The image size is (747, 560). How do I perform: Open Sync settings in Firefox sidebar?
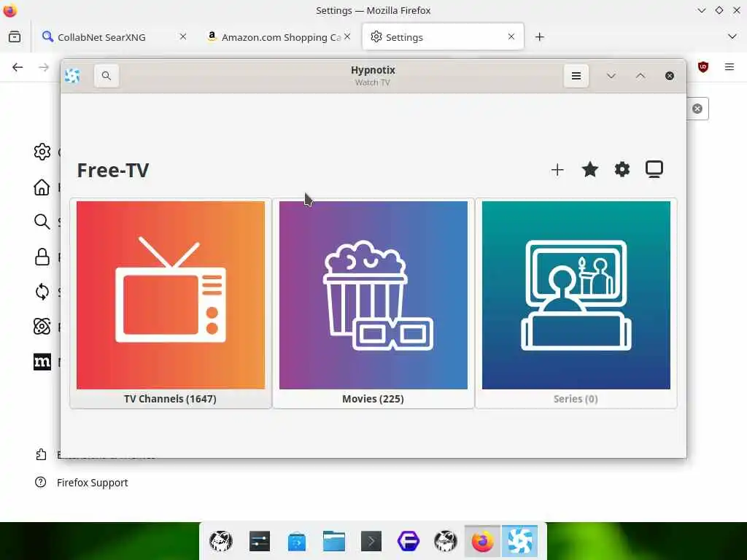click(42, 292)
